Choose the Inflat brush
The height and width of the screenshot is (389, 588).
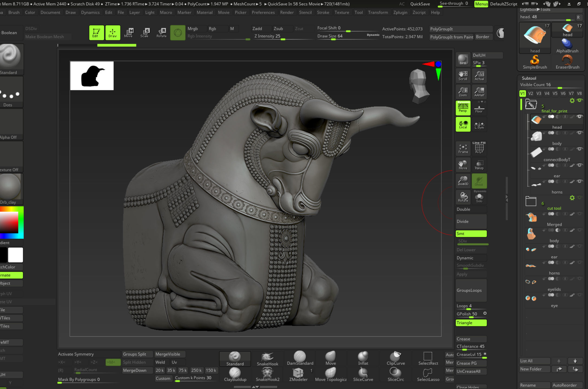(x=363, y=359)
